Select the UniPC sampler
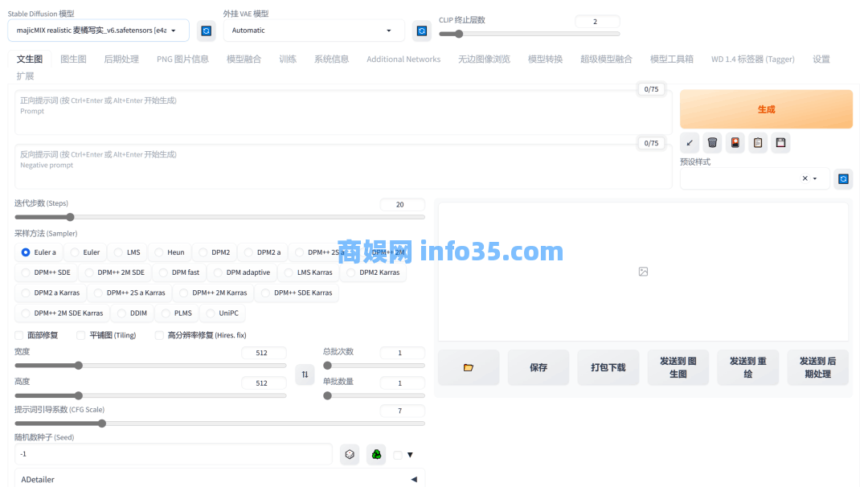Screen dimensions: 868x487 [223, 313]
